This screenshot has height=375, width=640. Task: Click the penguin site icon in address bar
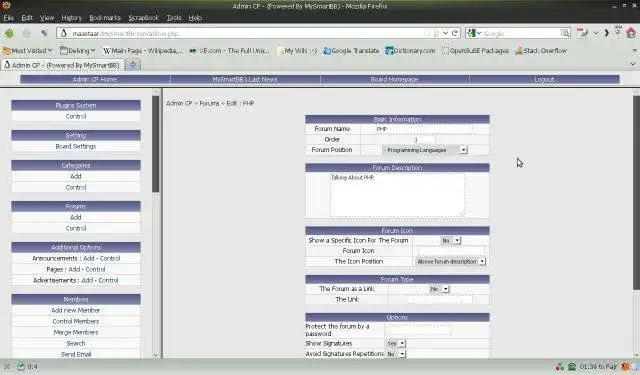(64, 33)
